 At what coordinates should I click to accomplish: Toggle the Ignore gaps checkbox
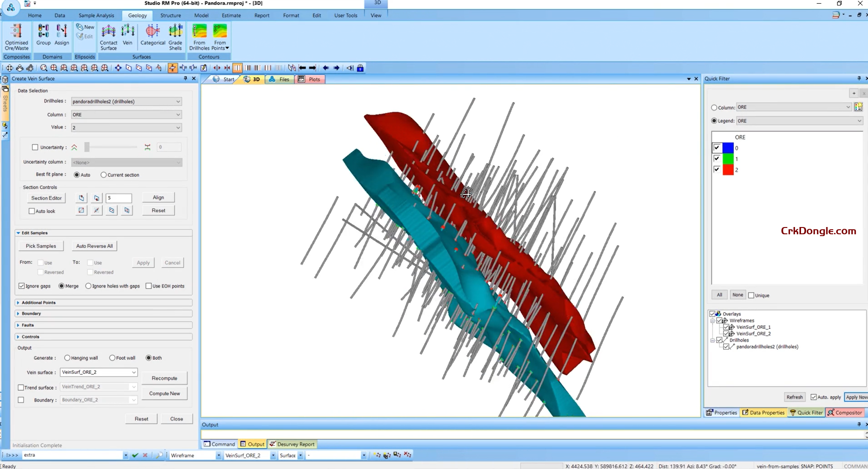pyautogui.click(x=22, y=286)
